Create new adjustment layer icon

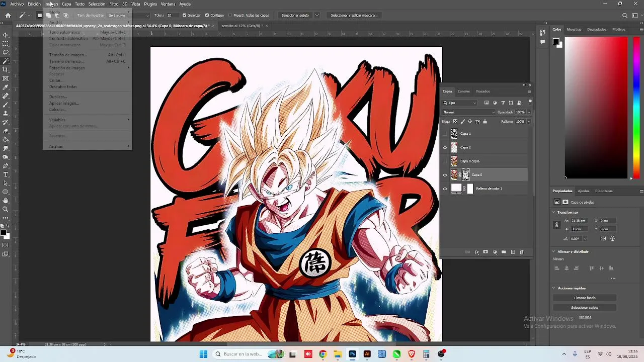tap(495, 252)
